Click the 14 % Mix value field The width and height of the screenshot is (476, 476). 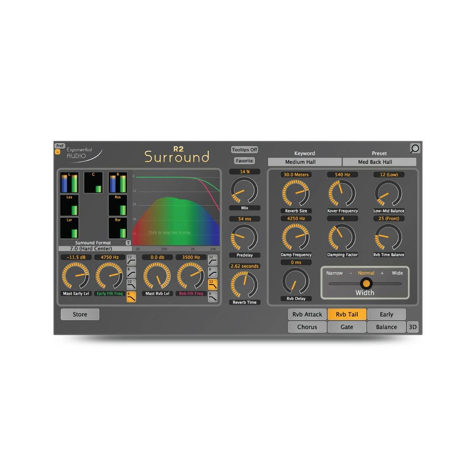click(245, 172)
